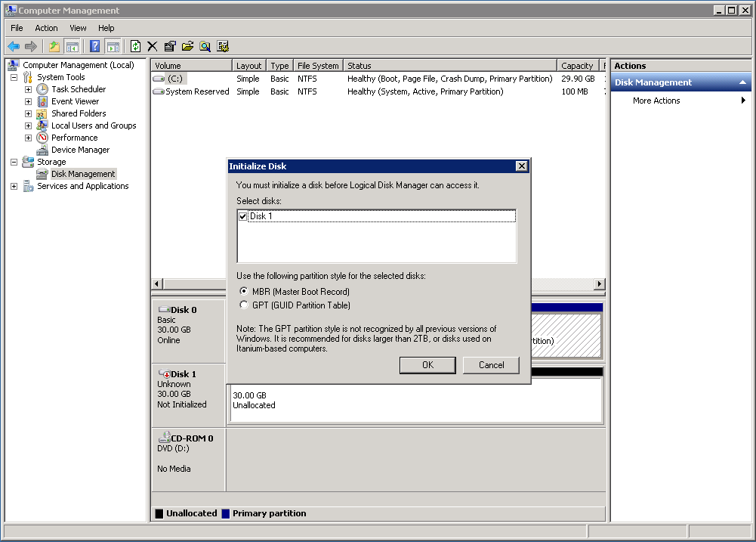Select GPT (GUID Partition Table) radio button
756x542 pixels.
click(244, 305)
